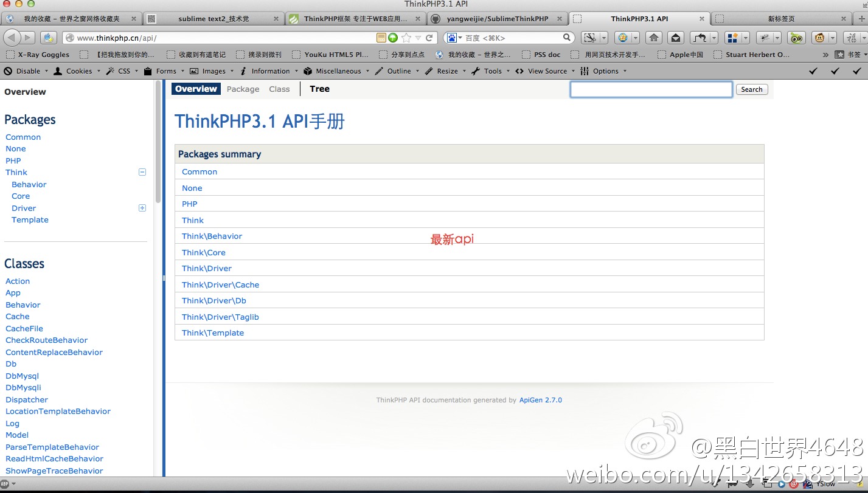Click the Search button

point(752,89)
